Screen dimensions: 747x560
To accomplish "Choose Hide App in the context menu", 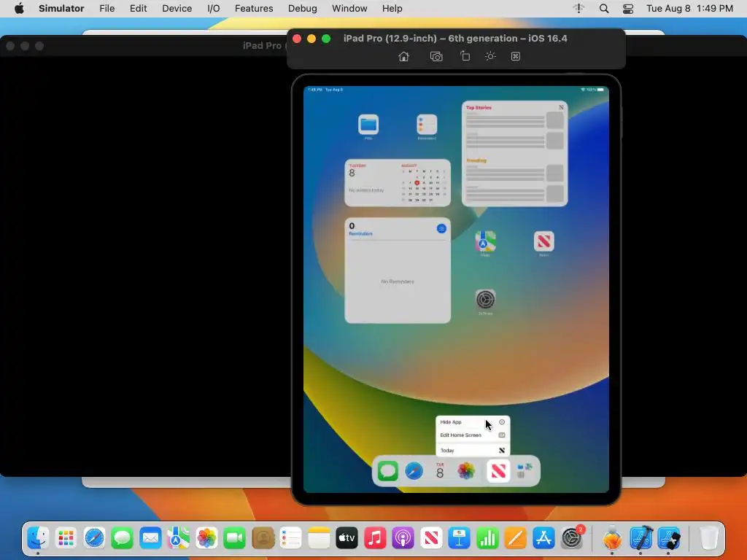I will (473, 422).
